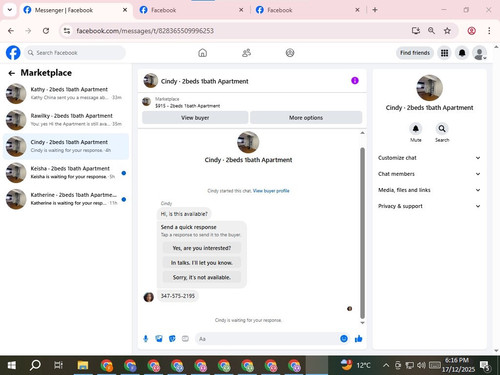Switch to Messenger | Facebook tab
This screenshot has height=375, width=500.
[x=76, y=10]
